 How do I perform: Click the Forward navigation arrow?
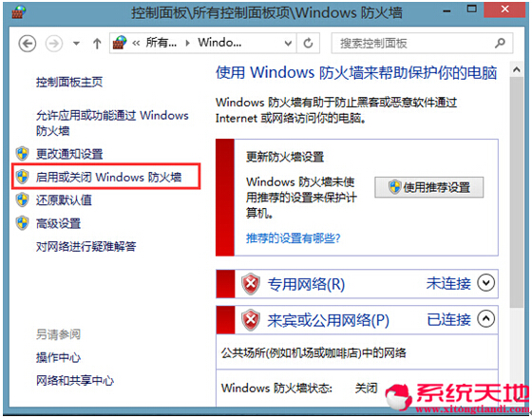pyautogui.click(x=54, y=44)
